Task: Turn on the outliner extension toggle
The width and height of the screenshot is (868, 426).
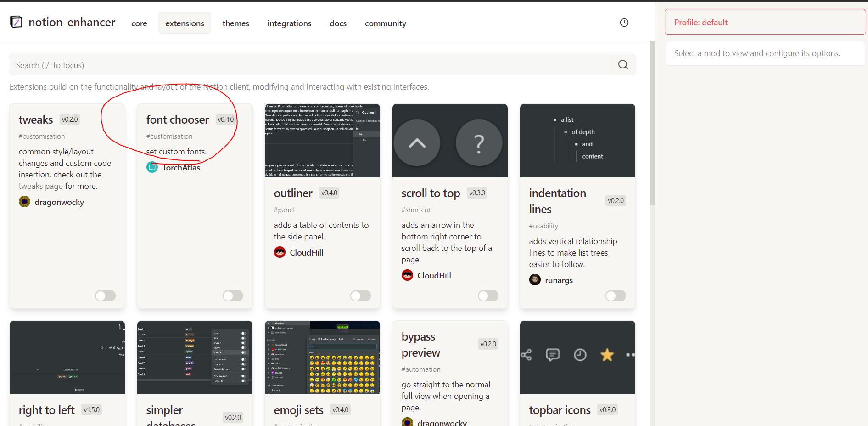Action: 361,295
